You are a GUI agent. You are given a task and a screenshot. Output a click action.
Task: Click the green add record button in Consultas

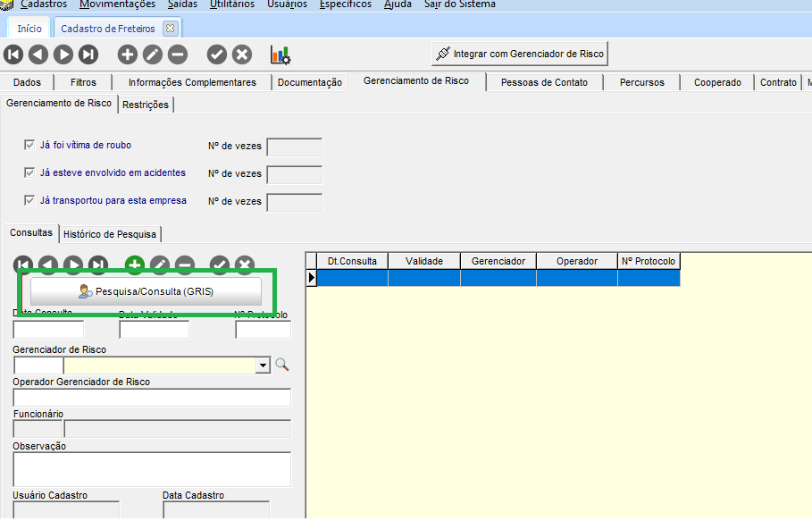(135, 265)
